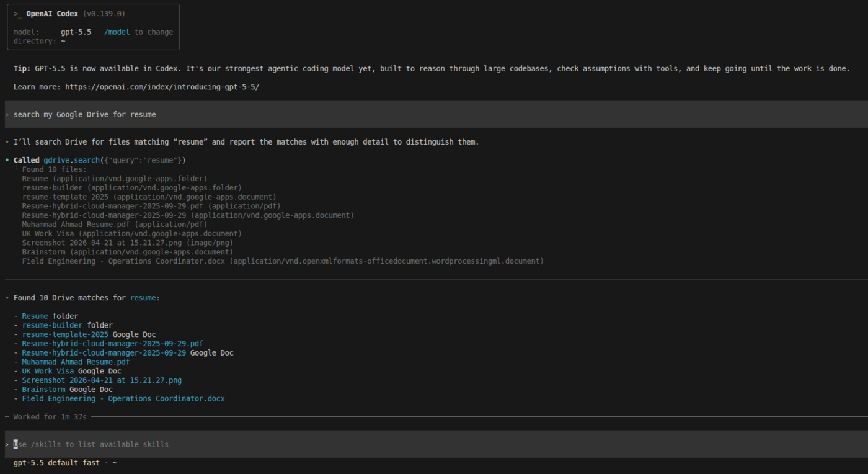Screen dimensions: 868x474
Task: Open Resume folder link in results summary
Action: (35, 316)
